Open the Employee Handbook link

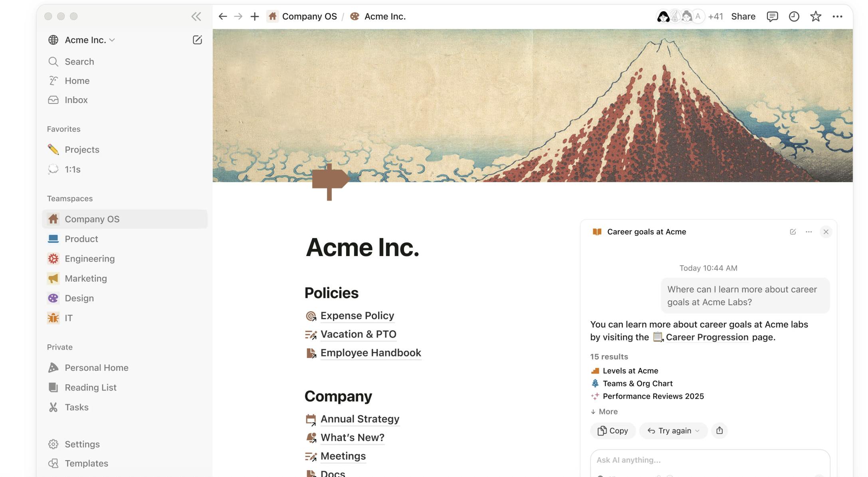[371, 353]
